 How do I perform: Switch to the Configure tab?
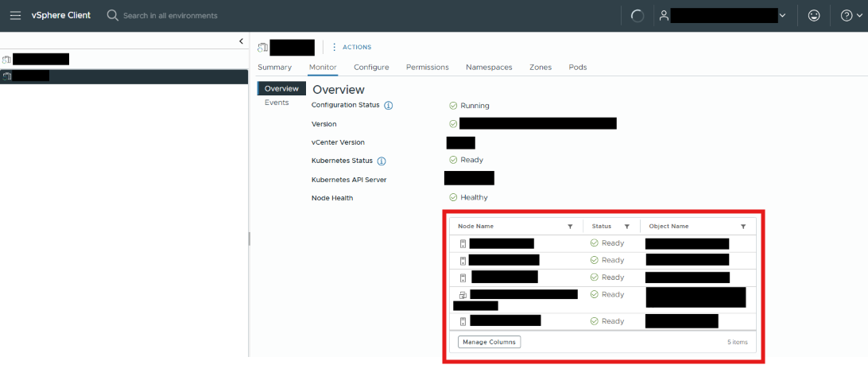coord(371,67)
